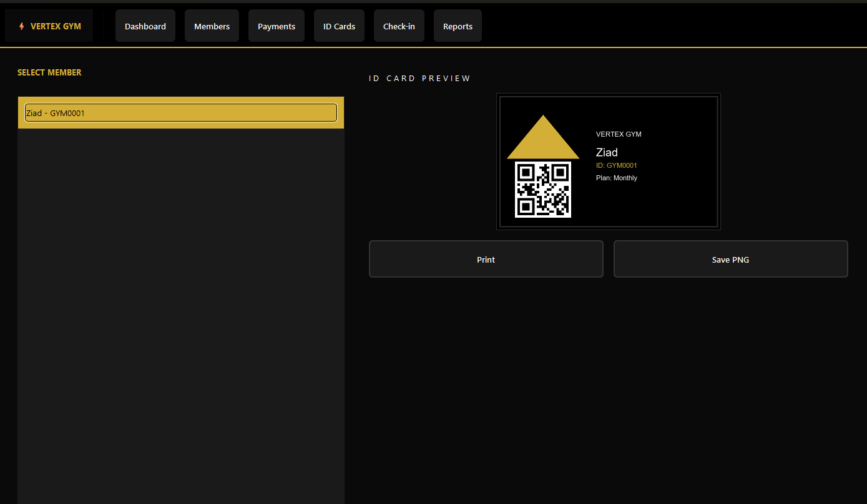View the Reports section
Screen dimensions: 867x504
pos(458,26)
